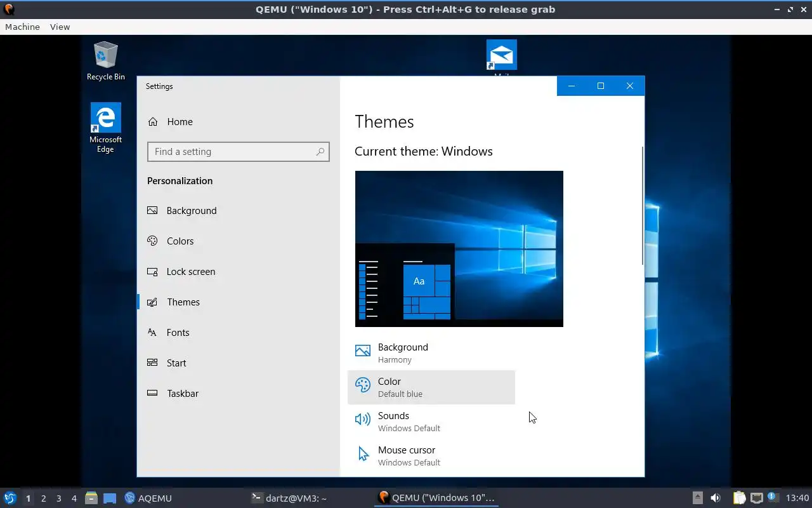The height and width of the screenshot is (508, 812).
Task: Click the Mouse cursor Windows Default option
Action: (431, 456)
